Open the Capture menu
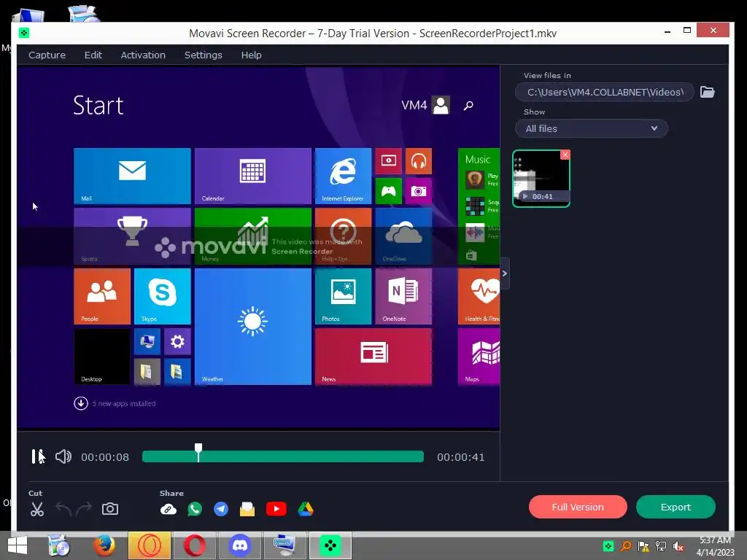The height and width of the screenshot is (560, 747). pos(47,55)
